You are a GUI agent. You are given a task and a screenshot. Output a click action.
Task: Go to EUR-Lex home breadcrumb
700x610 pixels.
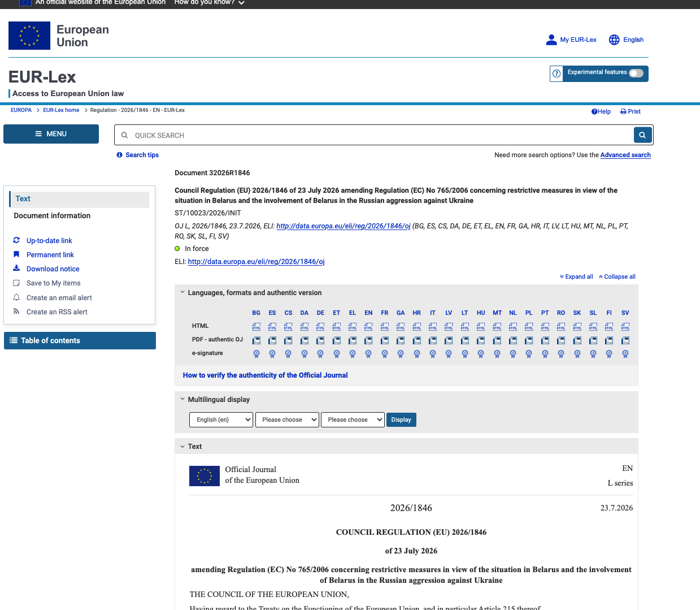(x=61, y=110)
